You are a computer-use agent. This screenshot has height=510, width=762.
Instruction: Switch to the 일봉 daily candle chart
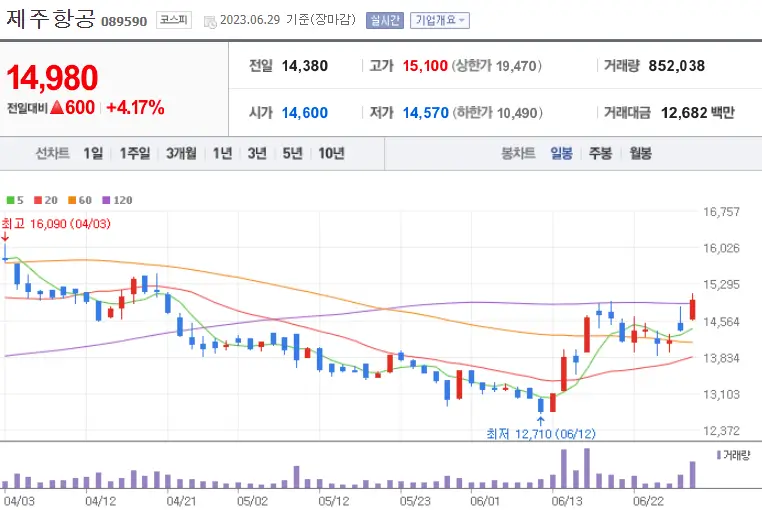coord(561,154)
